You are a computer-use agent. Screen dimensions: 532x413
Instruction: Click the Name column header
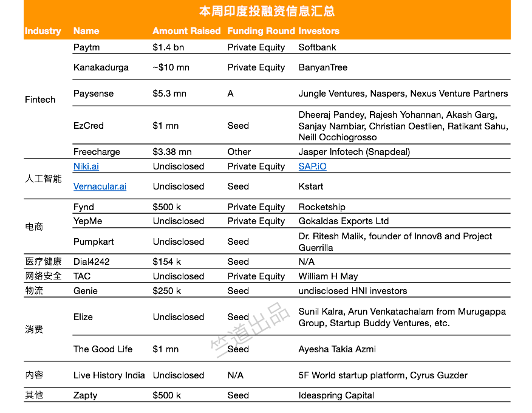(86, 31)
